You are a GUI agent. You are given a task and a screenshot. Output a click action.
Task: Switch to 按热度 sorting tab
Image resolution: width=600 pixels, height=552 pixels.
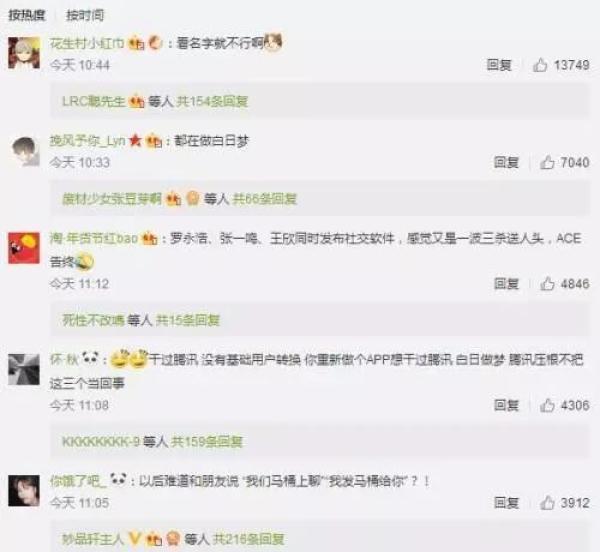pos(27,15)
